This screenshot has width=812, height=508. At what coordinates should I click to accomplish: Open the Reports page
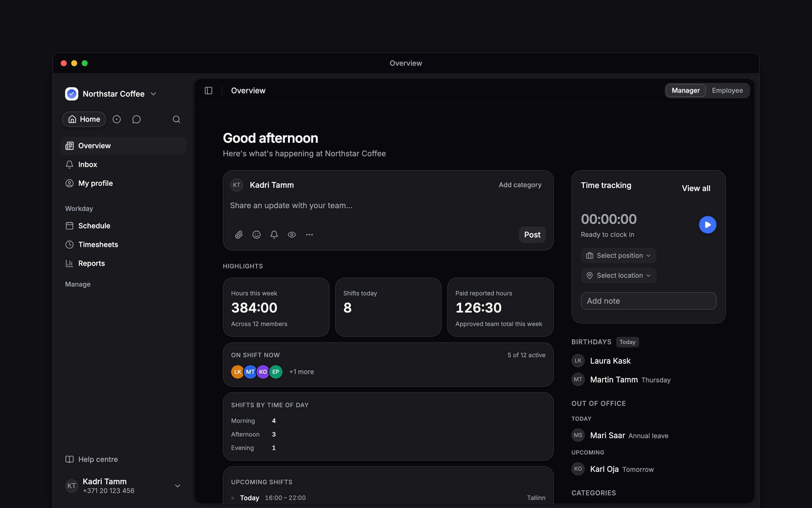pyautogui.click(x=123, y=263)
